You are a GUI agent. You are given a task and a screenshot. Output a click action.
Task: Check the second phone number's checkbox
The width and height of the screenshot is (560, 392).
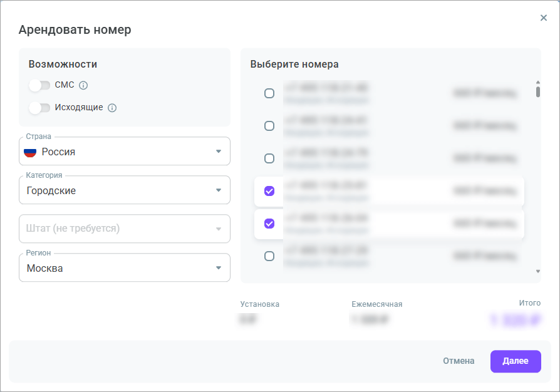[269, 125]
